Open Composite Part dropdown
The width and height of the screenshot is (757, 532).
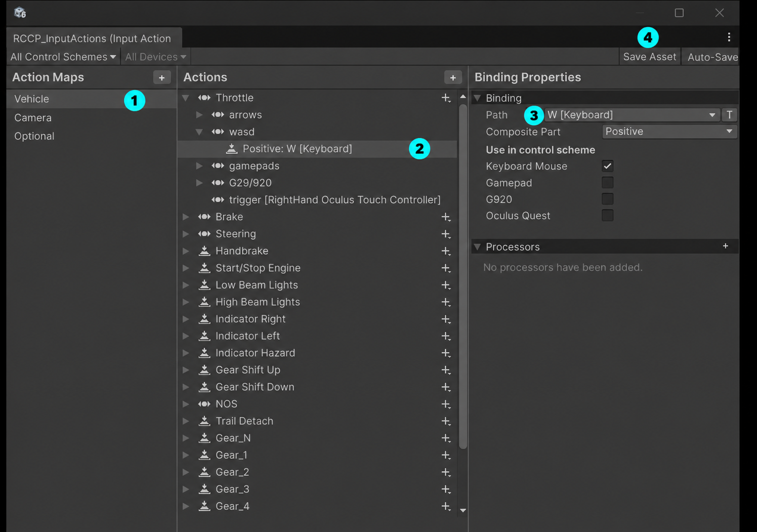[669, 132]
